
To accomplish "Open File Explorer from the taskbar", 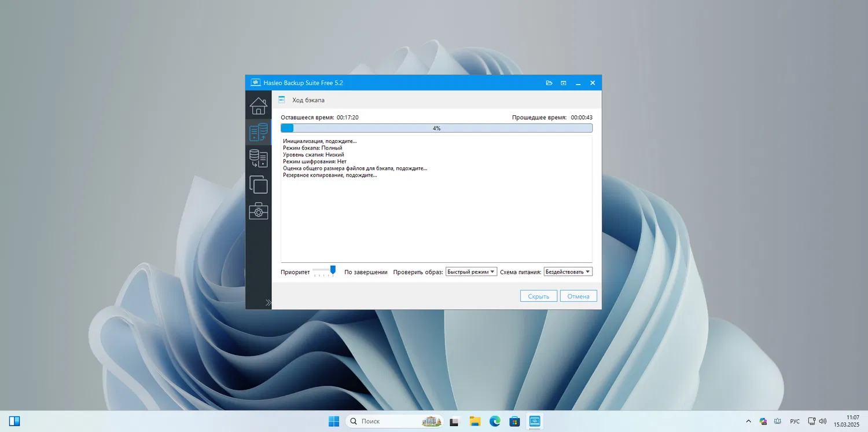I will 475,421.
